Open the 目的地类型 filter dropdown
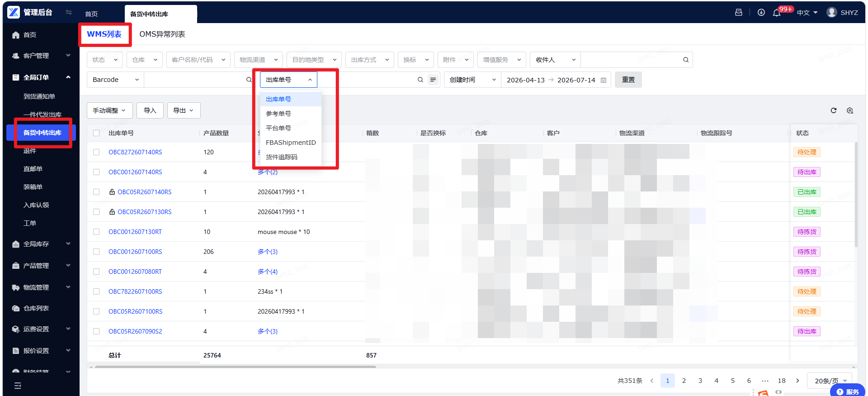Viewport: 868px width, 396px height. pos(314,60)
